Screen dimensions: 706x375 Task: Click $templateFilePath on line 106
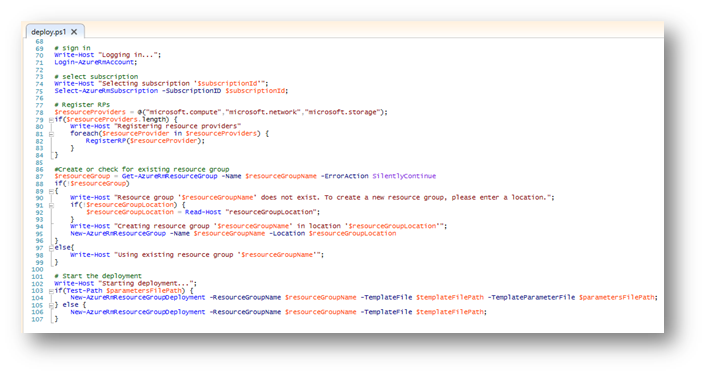point(449,312)
